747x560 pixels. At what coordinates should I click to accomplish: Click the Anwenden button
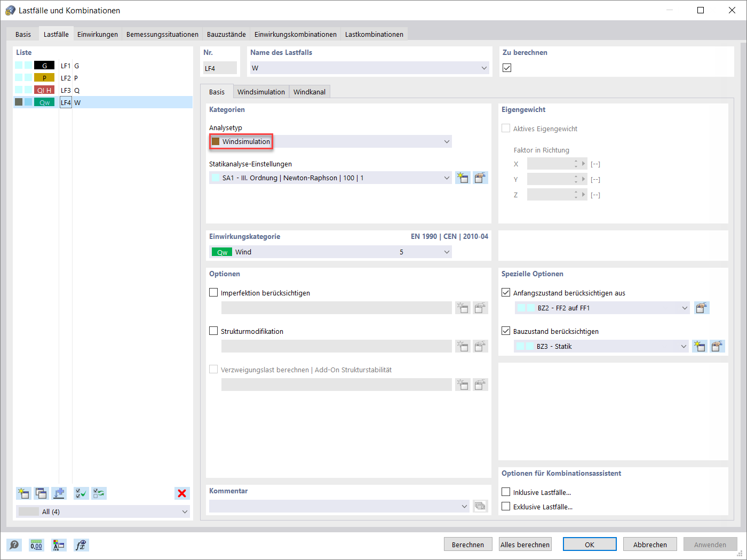[x=710, y=545]
